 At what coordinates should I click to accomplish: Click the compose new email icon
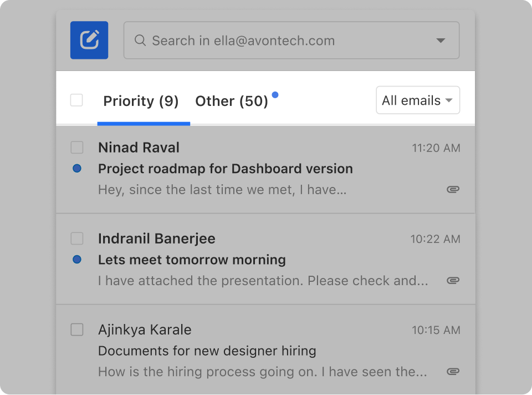tap(89, 40)
